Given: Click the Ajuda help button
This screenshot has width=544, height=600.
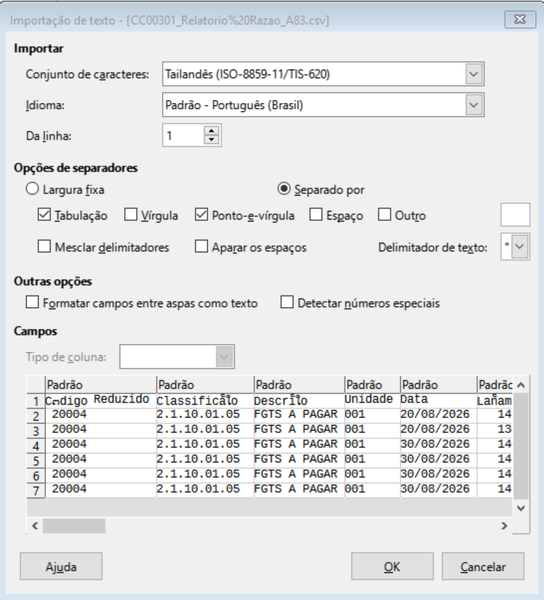Looking at the screenshot, I should [61, 566].
